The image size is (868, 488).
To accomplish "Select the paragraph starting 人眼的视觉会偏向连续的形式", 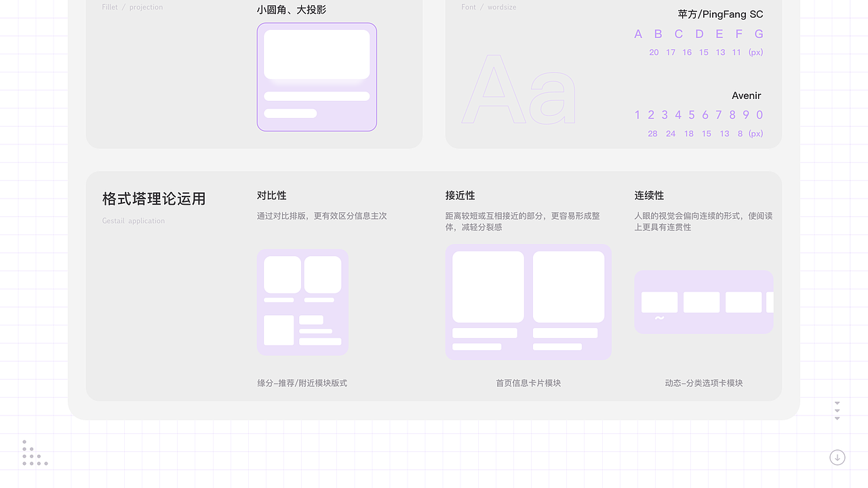I will coord(704,222).
